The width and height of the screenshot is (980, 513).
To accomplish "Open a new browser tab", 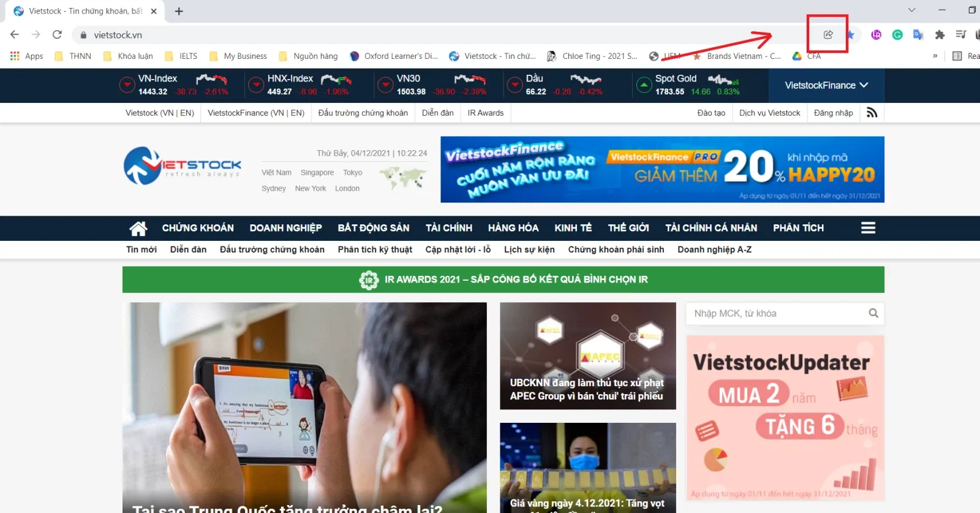I will point(179,11).
